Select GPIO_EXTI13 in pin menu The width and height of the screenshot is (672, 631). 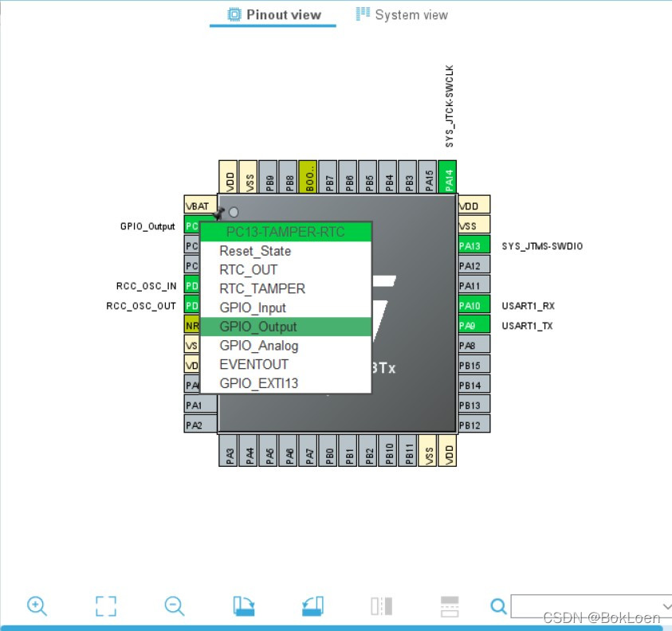click(286, 383)
